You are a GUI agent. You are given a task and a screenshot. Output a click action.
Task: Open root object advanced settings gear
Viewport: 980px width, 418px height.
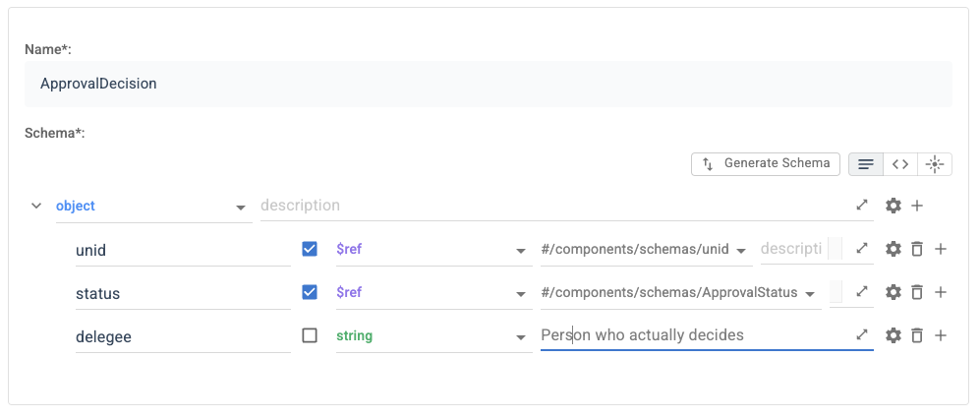894,206
